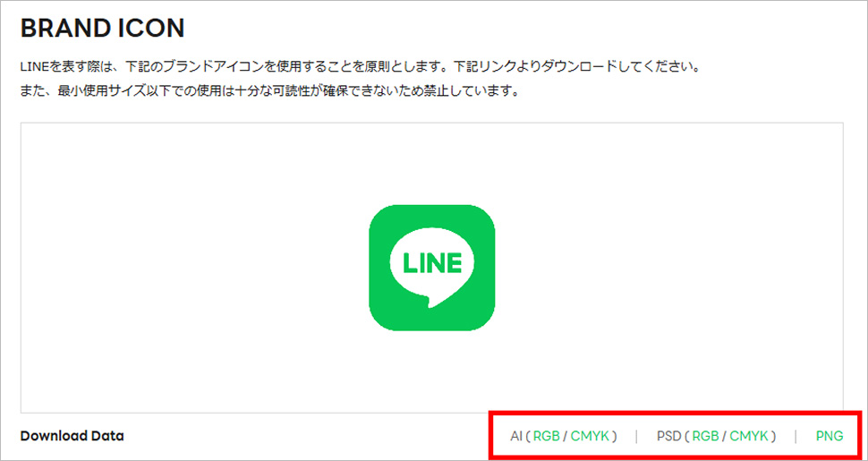The image size is (868, 461).
Task: Click the AI format label text
Action: 516,436
